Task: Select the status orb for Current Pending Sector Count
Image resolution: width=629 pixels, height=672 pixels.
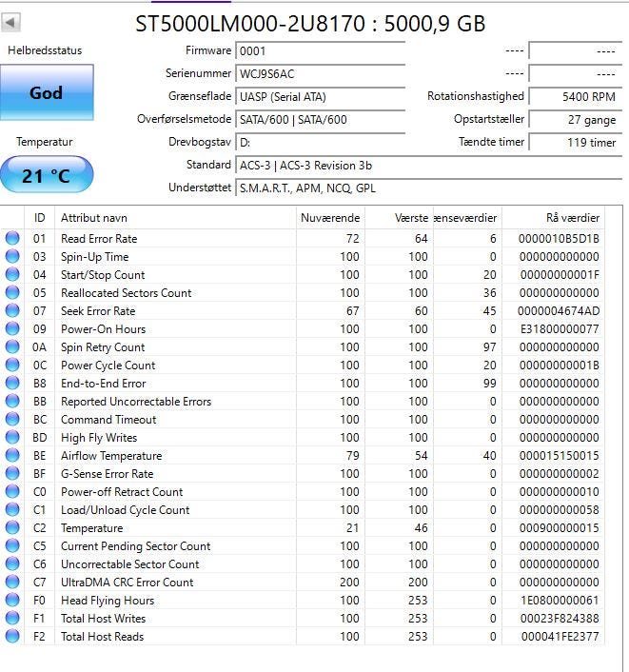Action: [12, 545]
